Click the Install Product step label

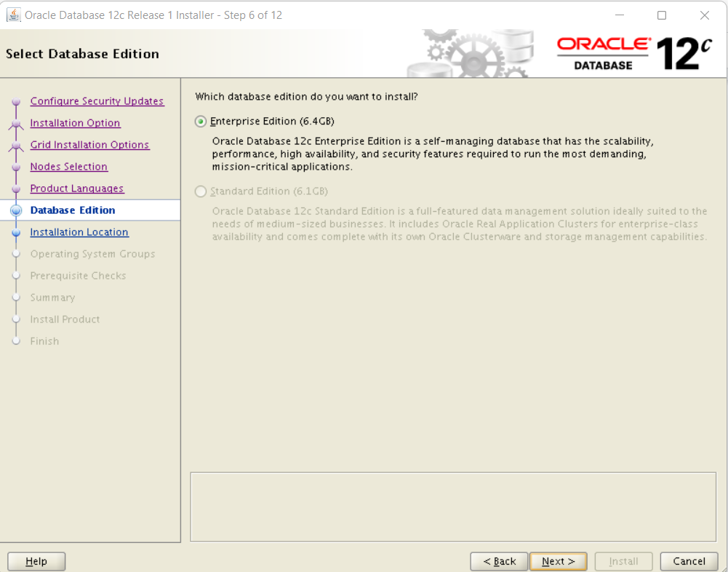pyautogui.click(x=65, y=319)
